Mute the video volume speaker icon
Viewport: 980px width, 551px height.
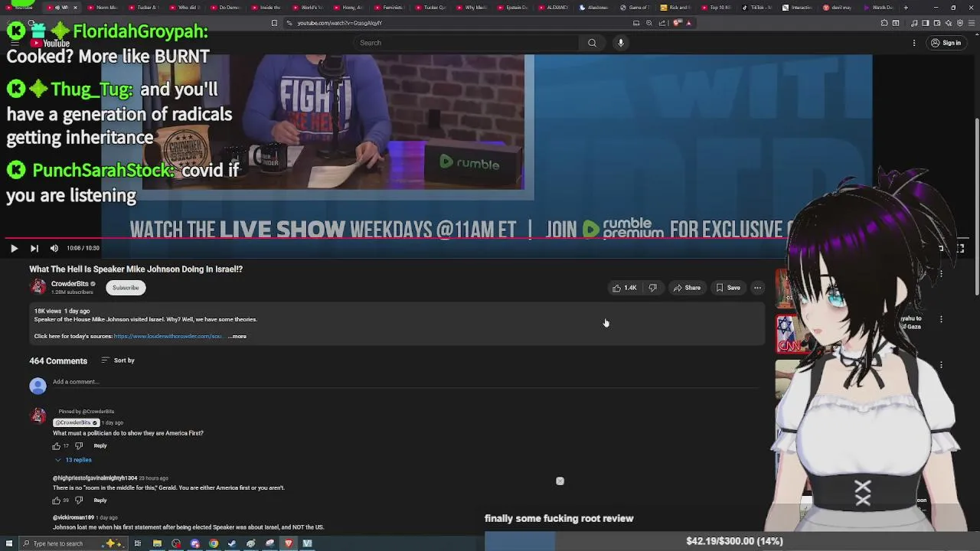(x=54, y=248)
